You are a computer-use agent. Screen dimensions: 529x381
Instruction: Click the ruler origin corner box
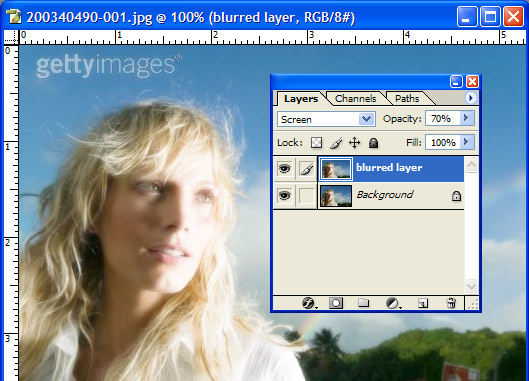pyautogui.click(x=11, y=37)
